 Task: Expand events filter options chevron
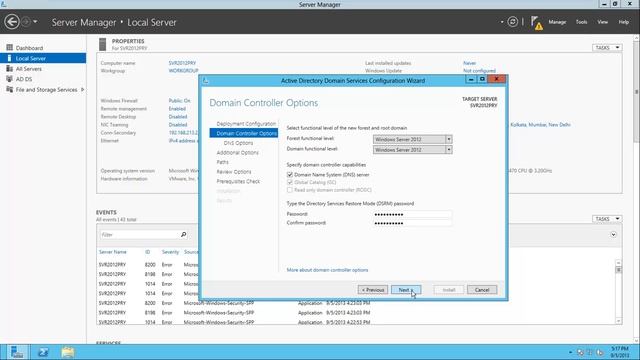pos(613,235)
